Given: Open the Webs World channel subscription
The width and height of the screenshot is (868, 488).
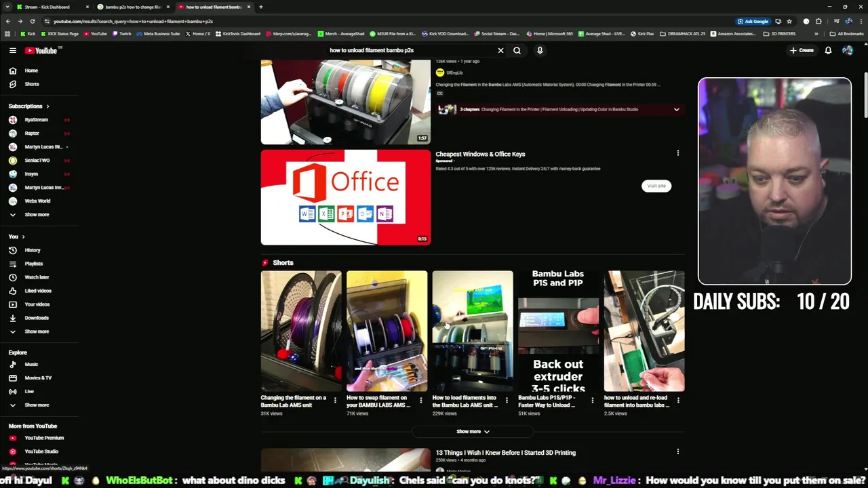Looking at the screenshot, I should point(37,201).
